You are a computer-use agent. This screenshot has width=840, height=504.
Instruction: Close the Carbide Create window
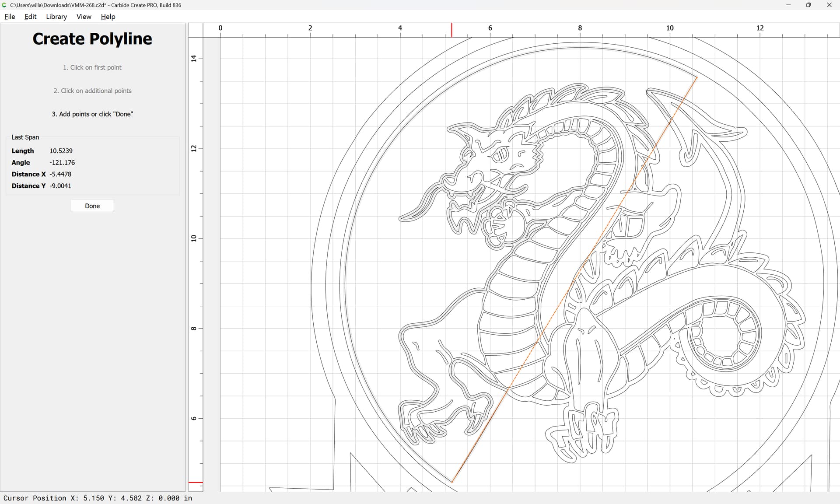(829, 5)
